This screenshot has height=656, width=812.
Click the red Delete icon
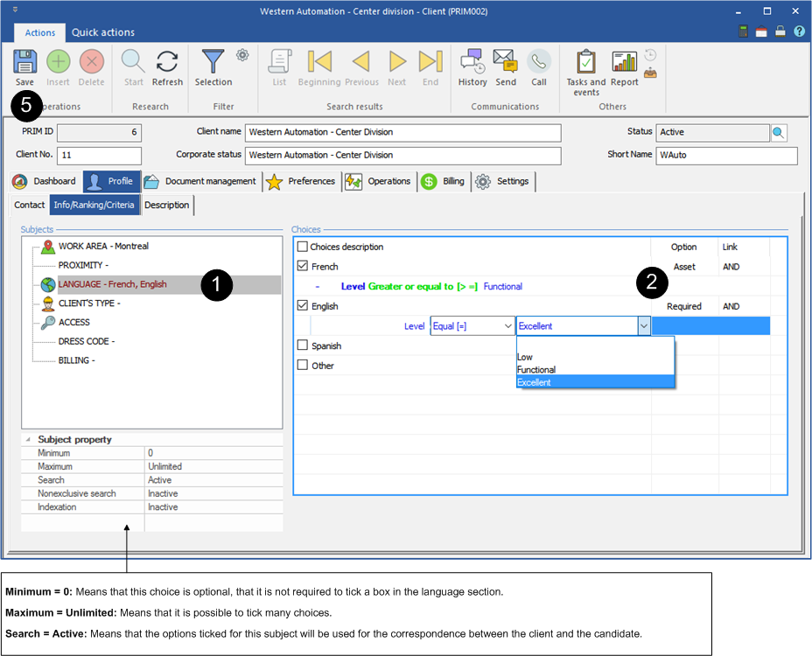92,61
